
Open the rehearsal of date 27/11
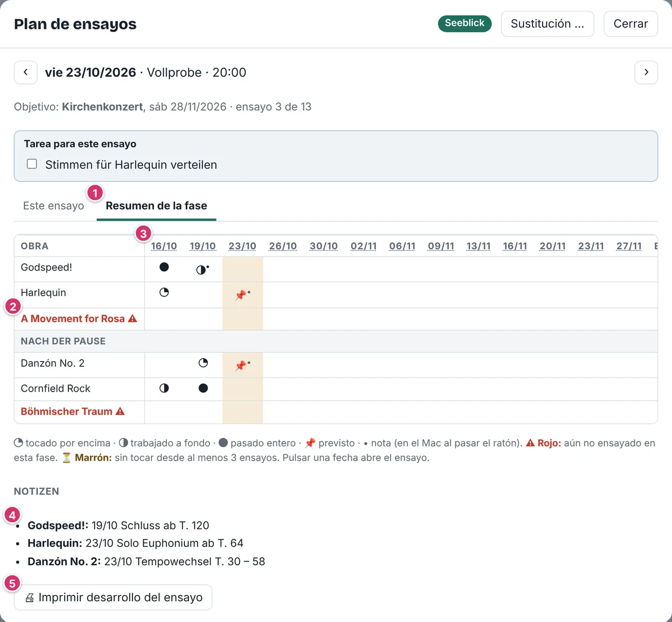[x=629, y=246]
